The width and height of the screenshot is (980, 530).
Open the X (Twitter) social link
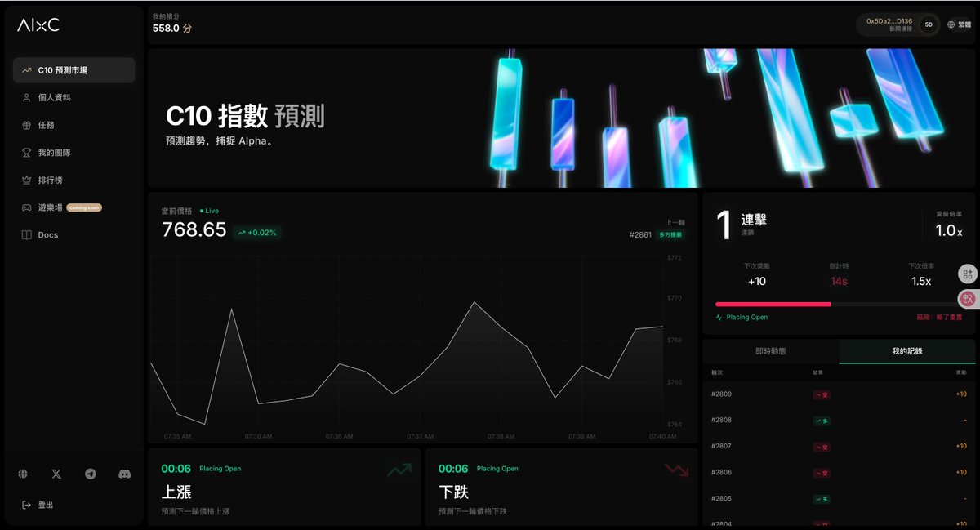click(56, 474)
